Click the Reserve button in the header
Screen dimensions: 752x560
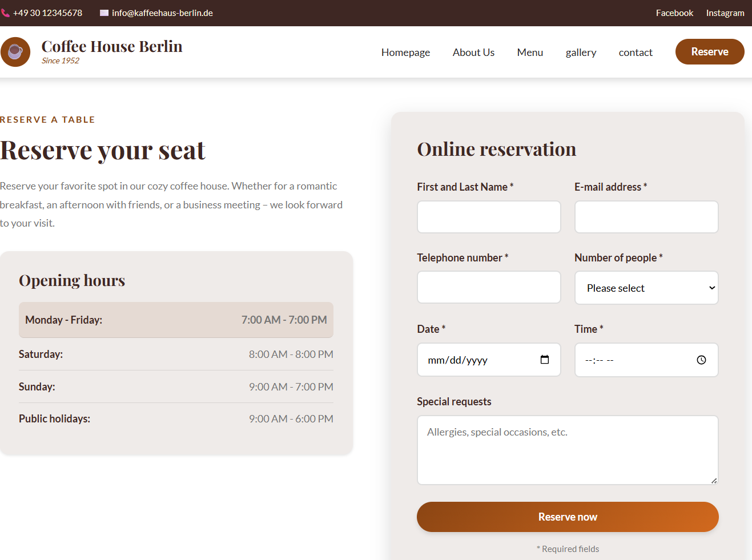(x=710, y=51)
